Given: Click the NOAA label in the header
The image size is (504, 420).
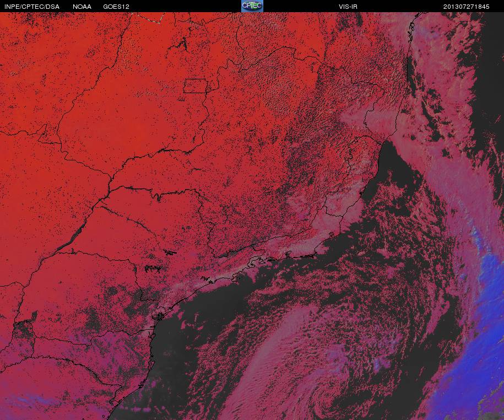Looking at the screenshot, I should (82, 7).
